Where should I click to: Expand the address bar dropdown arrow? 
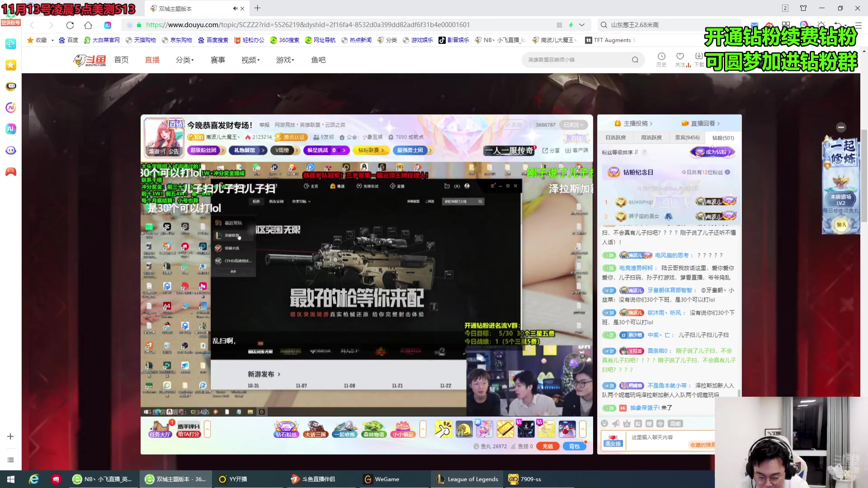(x=582, y=25)
